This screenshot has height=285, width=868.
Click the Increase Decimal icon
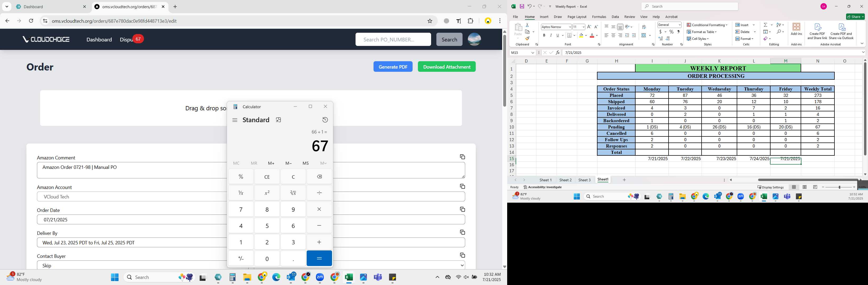[661, 39]
